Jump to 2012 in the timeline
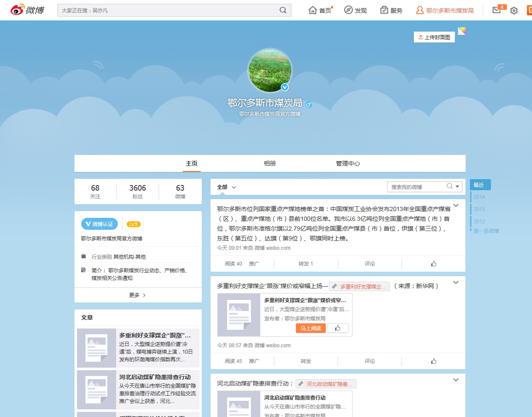532x417 pixels. tap(479, 222)
